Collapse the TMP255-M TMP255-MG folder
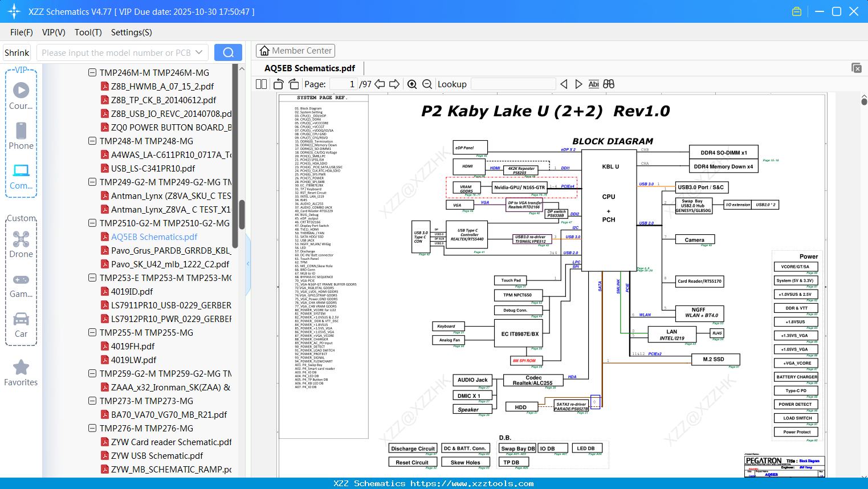The width and height of the screenshot is (868, 489). pyautogui.click(x=92, y=333)
